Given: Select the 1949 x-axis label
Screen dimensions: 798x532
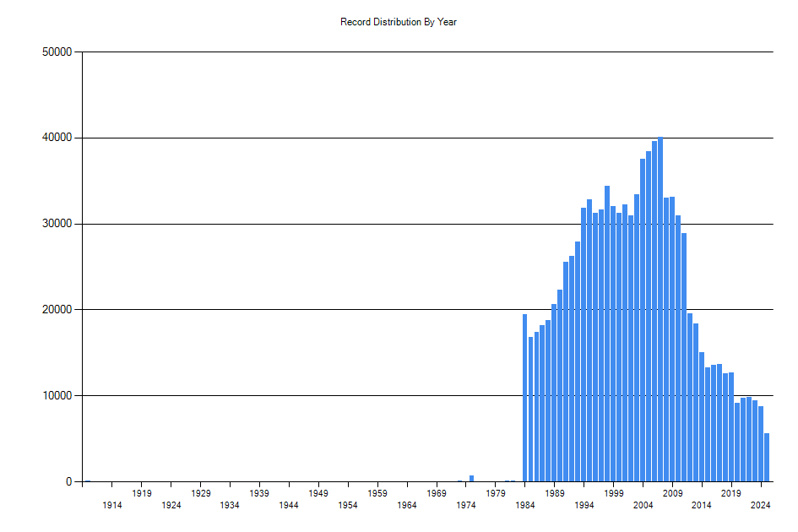Looking at the screenshot, I should point(318,493).
